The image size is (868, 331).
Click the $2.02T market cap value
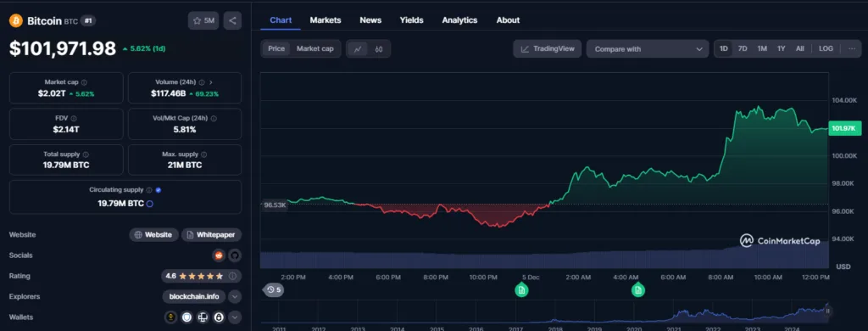tap(52, 93)
